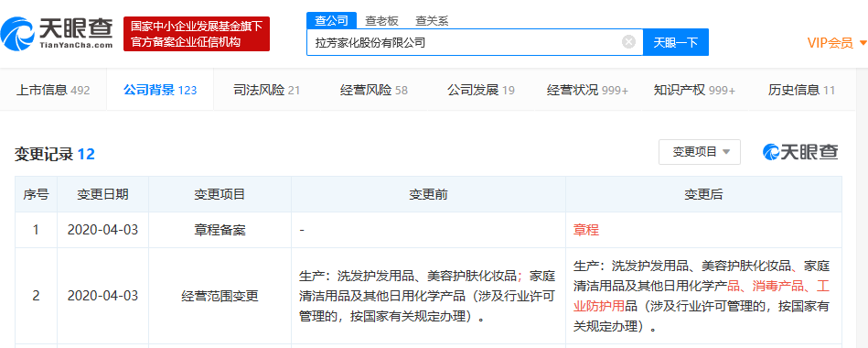Image resolution: width=868 pixels, height=348 pixels.
Task: Select the 章程备案 cell
Action: [220, 230]
